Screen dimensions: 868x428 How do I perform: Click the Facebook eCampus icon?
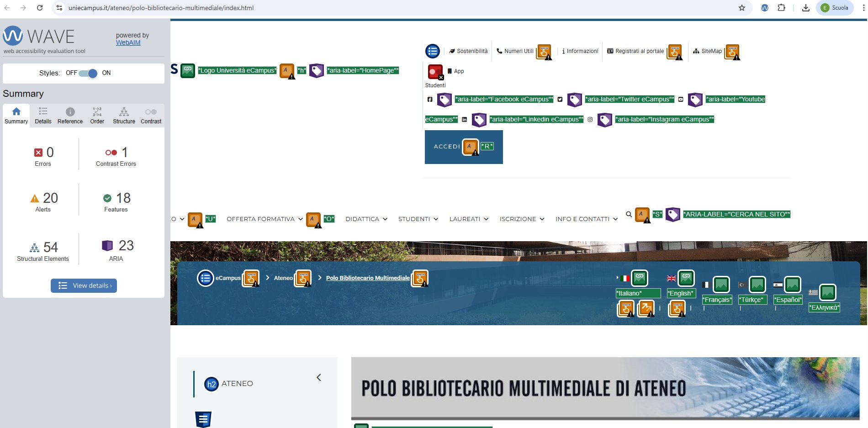point(429,100)
